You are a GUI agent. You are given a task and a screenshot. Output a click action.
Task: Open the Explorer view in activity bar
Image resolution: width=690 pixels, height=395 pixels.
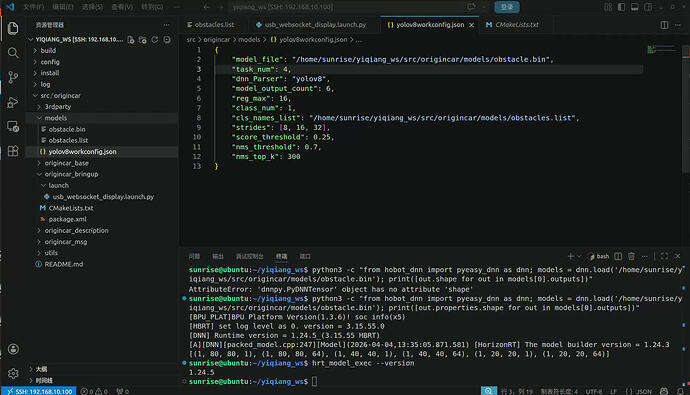(13, 28)
